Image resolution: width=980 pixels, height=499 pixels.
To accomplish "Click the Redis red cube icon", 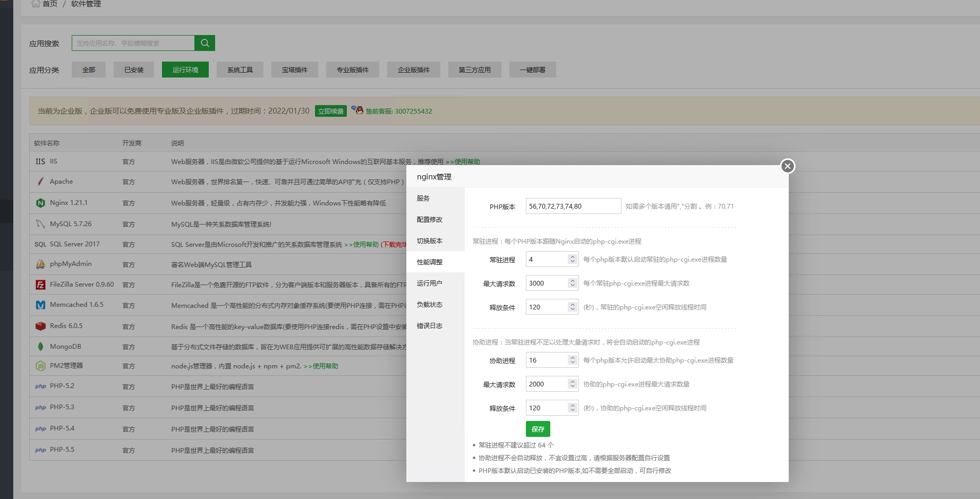I will point(40,326).
